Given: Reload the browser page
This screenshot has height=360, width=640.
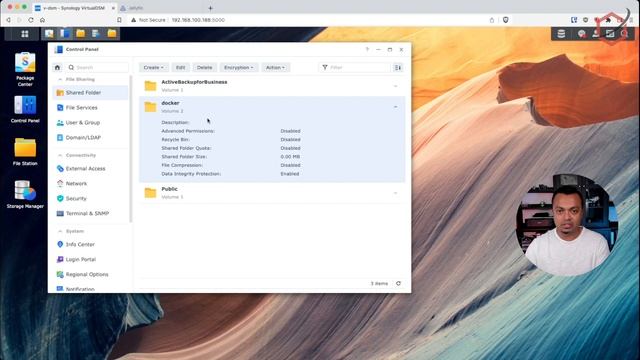Looking at the screenshot, I should click(x=31, y=20).
